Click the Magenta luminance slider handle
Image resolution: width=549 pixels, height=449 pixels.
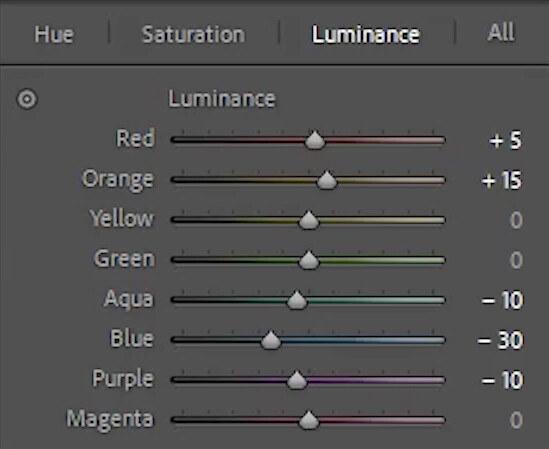(309, 420)
